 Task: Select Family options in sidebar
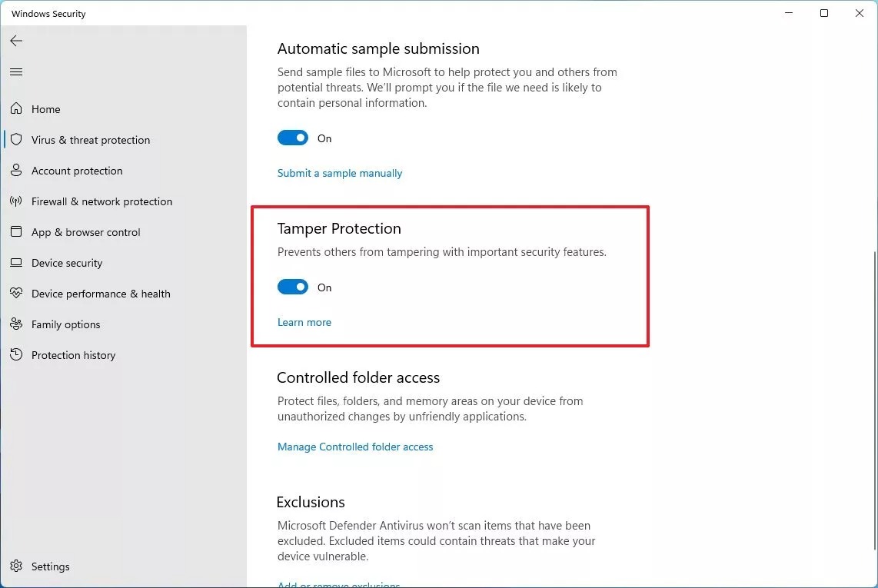(123, 324)
